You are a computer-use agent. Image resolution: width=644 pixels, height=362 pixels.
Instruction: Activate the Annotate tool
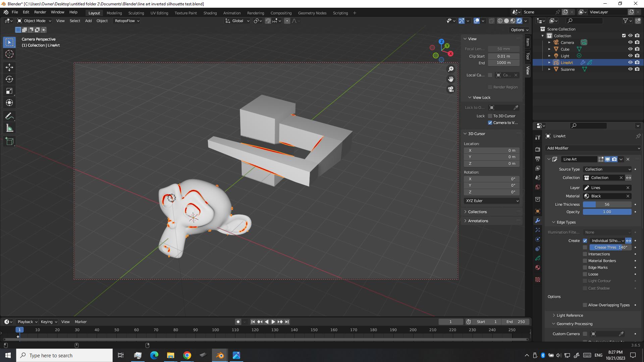[9, 116]
